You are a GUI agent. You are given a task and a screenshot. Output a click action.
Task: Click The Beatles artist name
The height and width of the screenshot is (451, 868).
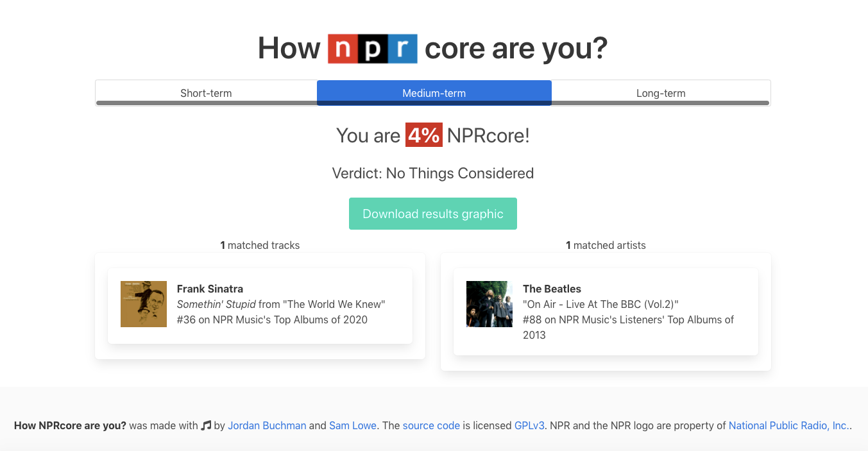point(552,289)
